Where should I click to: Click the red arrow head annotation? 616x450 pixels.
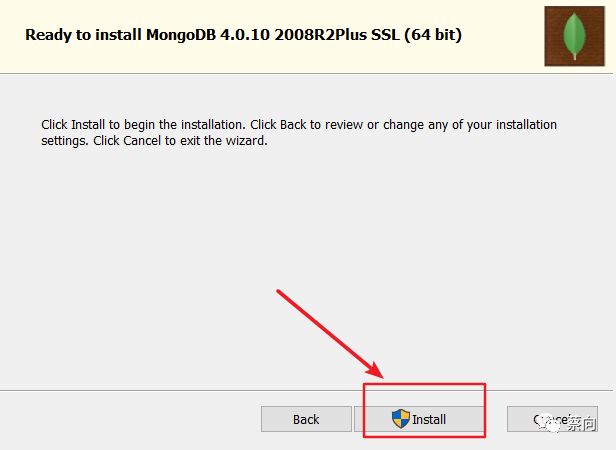tap(374, 369)
